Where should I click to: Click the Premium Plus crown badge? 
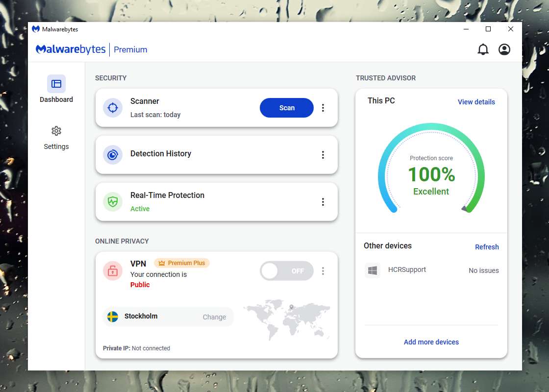182,263
